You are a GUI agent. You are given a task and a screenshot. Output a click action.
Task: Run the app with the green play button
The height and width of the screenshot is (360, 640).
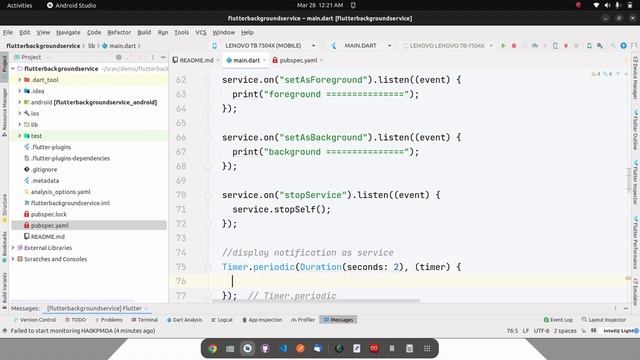coord(503,46)
